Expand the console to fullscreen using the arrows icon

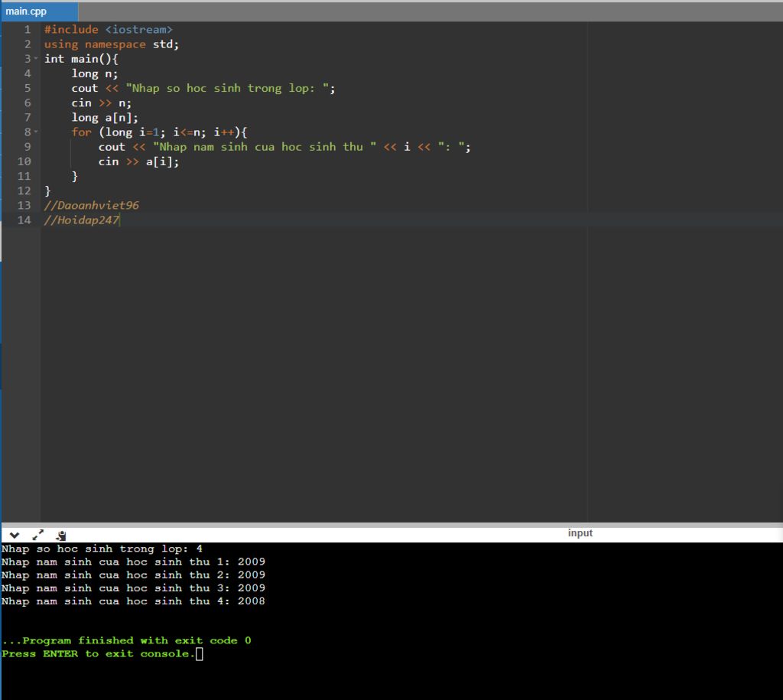[x=38, y=535]
